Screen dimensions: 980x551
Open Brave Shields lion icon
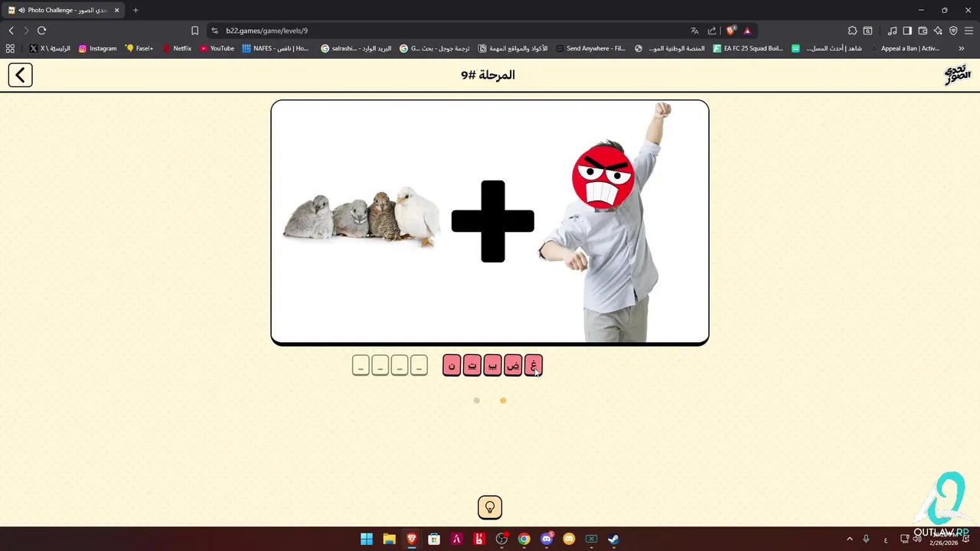[x=730, y=31]
